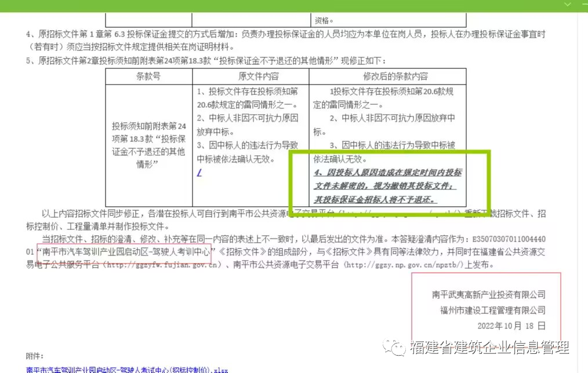Select the 原文件内容 column header
Image resolution: width=588 pixels, height=373 pixels.
point(250,76)
